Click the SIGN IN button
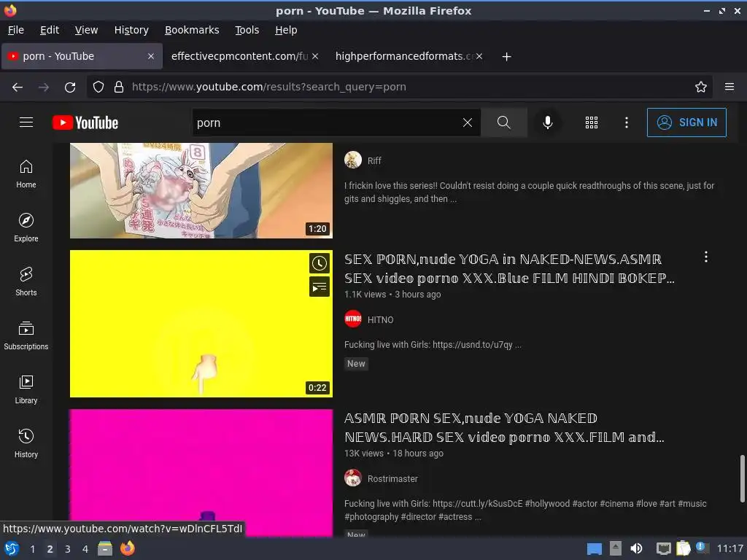The image size is (747, 560). (686, 122)
